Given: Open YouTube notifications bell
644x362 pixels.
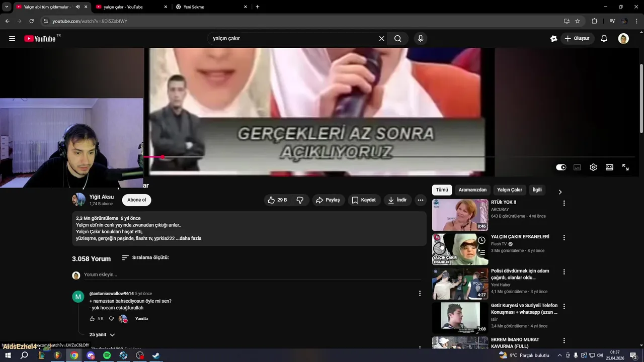Looking at the screenshot, I should coord(604,39).
